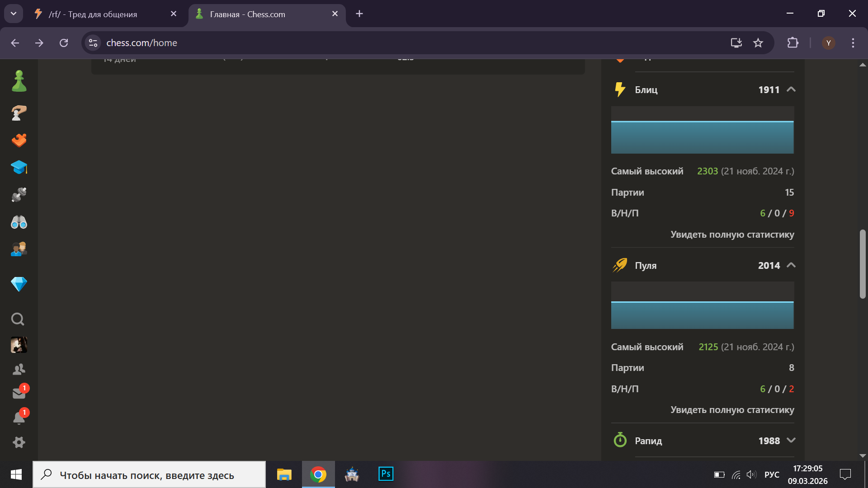Open the Puzzles orange piece icon
This screenshot has height=488, width=868.
(19, 141)
